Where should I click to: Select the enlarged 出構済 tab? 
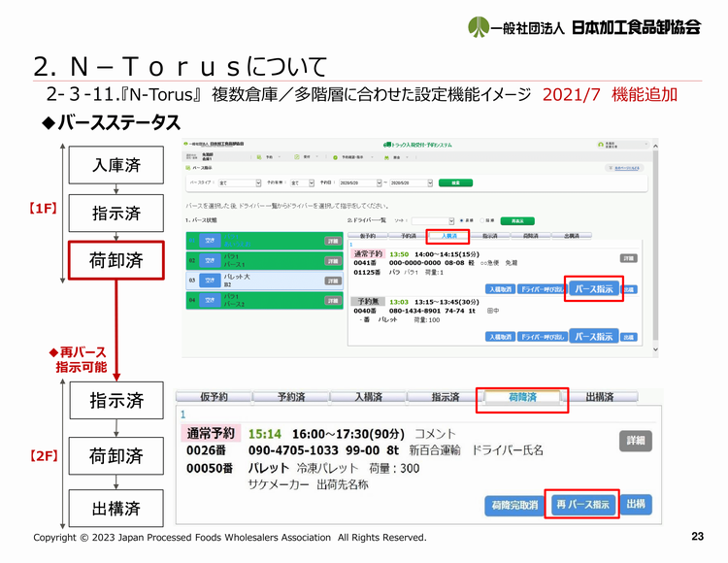coord(600,397)
